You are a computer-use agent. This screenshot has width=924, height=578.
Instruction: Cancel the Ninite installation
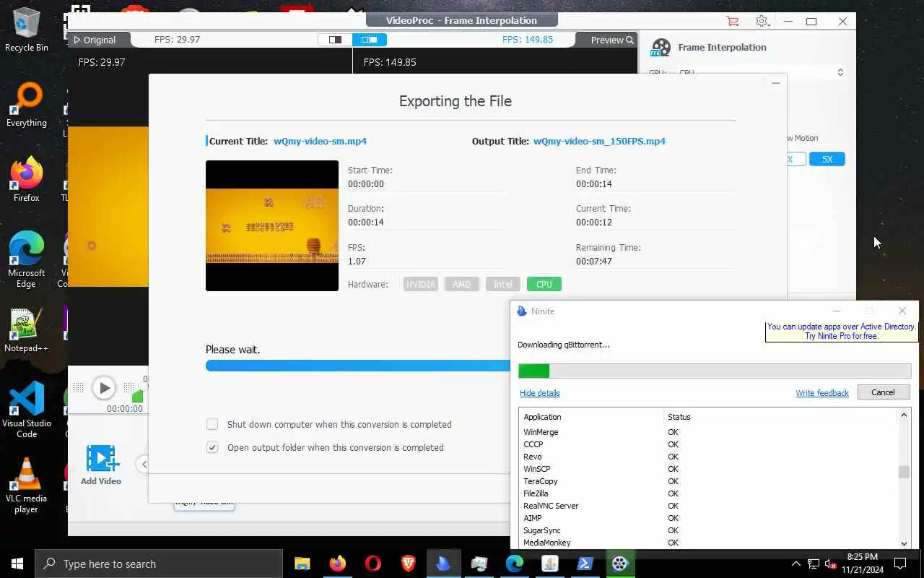click(x=883, y=392)
